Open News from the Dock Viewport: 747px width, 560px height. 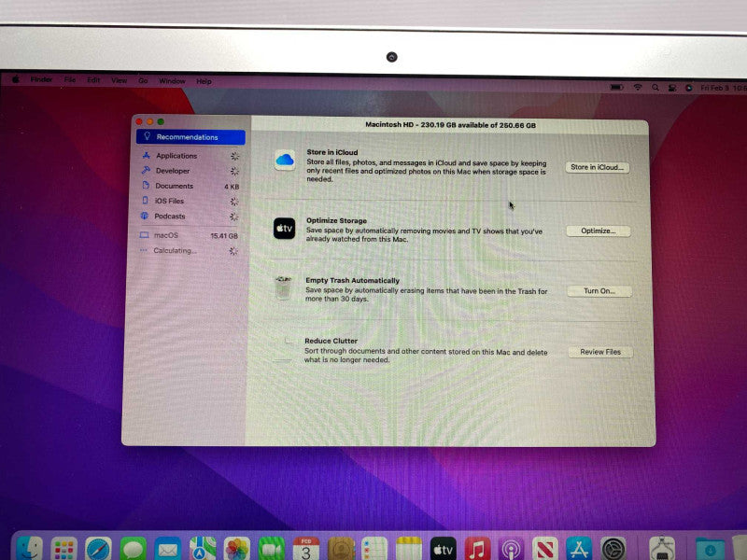[x=545, y=549]
